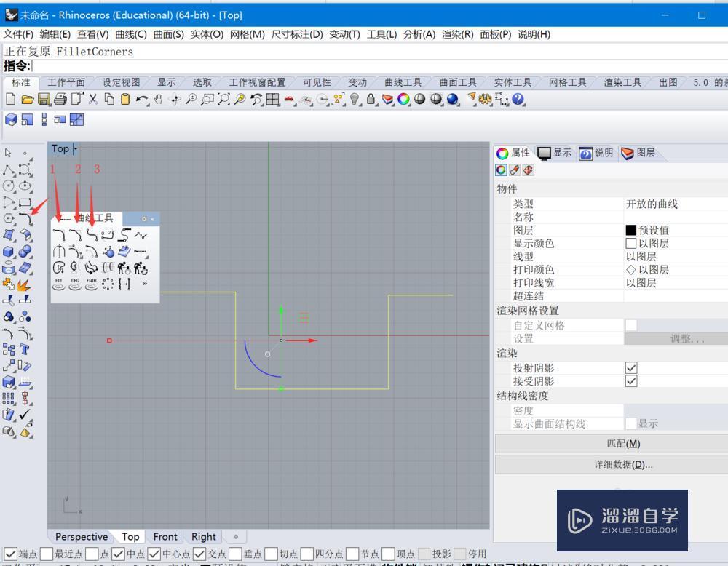
Task: Toggle the 中心点 (Center) osnap checkbox
Action: point(154,554)
